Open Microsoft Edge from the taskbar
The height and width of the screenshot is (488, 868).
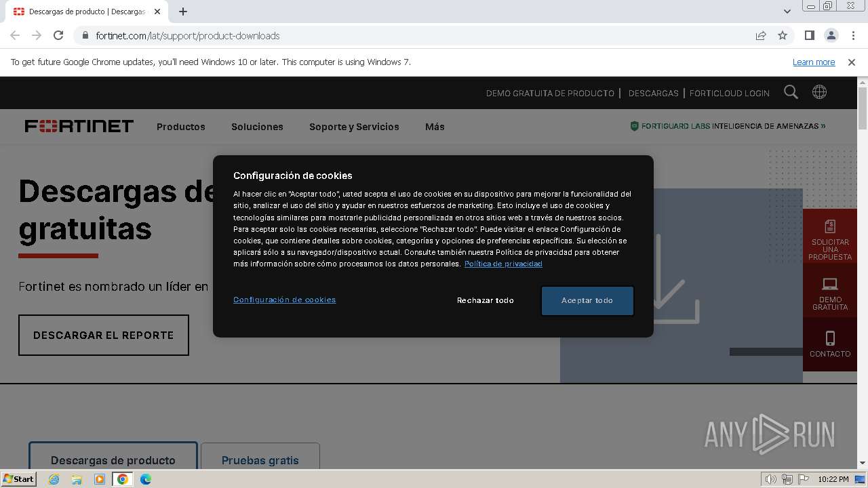coord(145,479)
